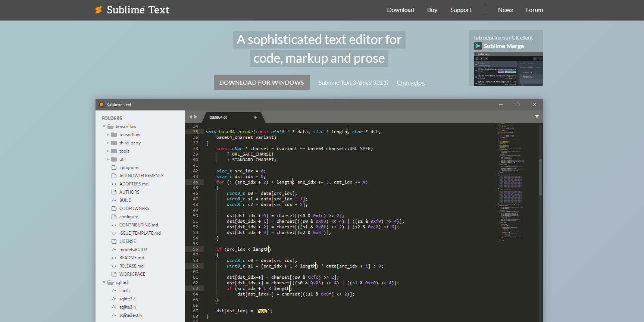
Task: Click the folder icon next to util
Action: pos(114,159)
